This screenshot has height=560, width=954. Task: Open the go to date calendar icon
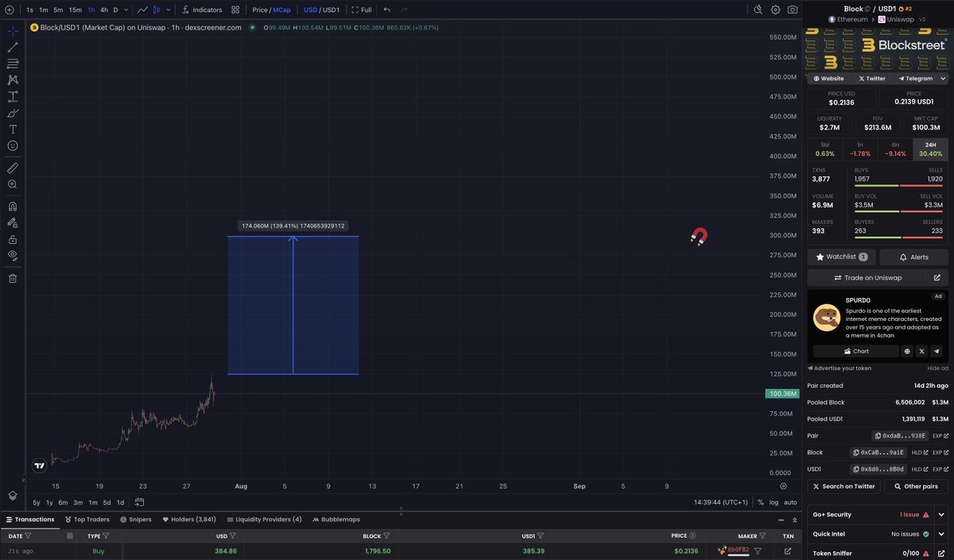coord(139,502)
